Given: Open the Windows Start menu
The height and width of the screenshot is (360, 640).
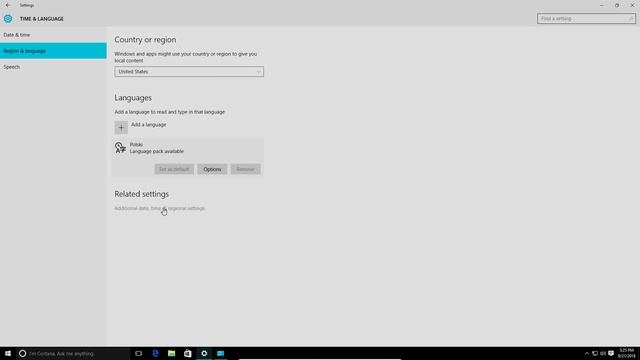Looking at the screenshot, I should (x=8, y=353).
